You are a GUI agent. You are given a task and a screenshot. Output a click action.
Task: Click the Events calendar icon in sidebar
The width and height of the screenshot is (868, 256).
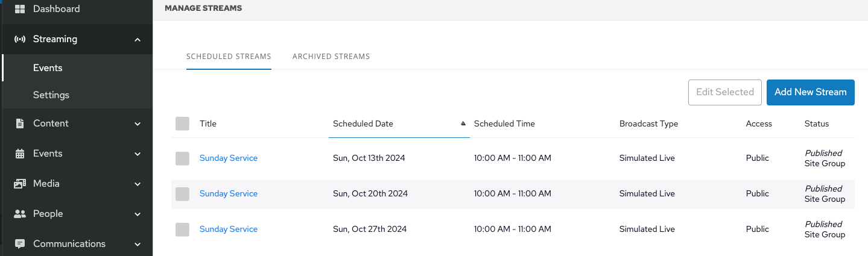pyautogui.click(x=20, y=154)
